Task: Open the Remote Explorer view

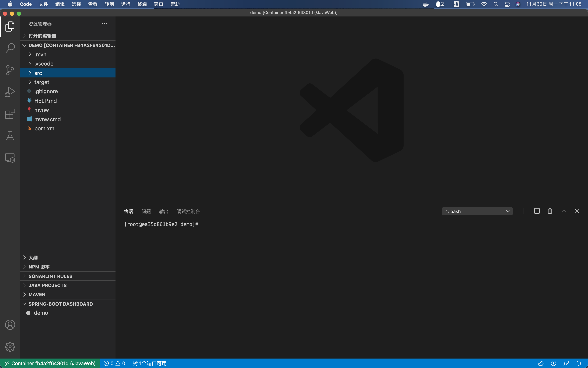Action: click(x=10, y=158)
